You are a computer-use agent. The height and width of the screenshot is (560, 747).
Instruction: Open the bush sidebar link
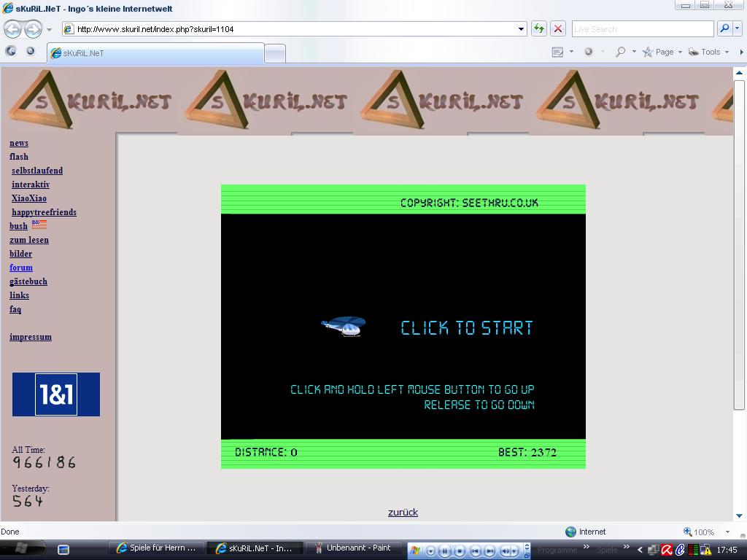(18, 226)
